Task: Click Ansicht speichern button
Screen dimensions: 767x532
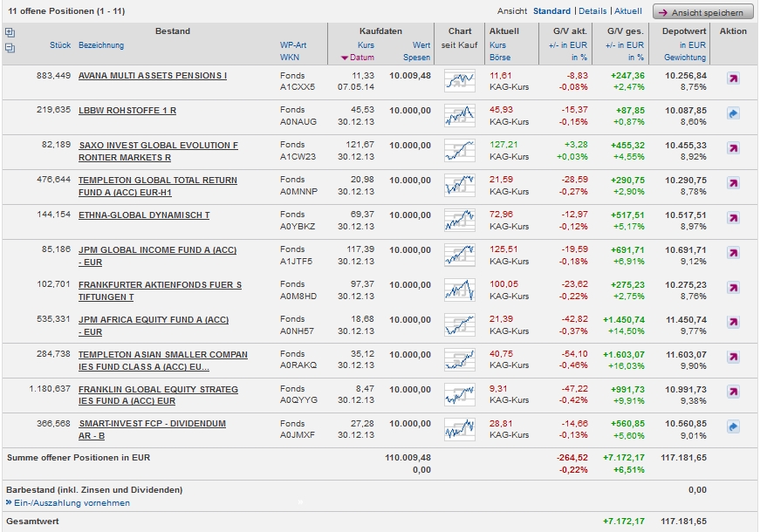Action: tap(702, 12)
